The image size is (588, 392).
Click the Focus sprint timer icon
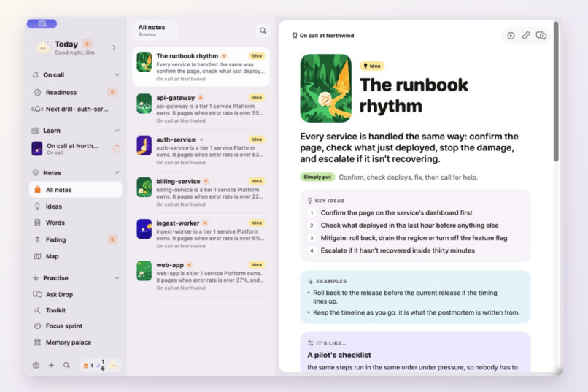click(x=37, y=326)
